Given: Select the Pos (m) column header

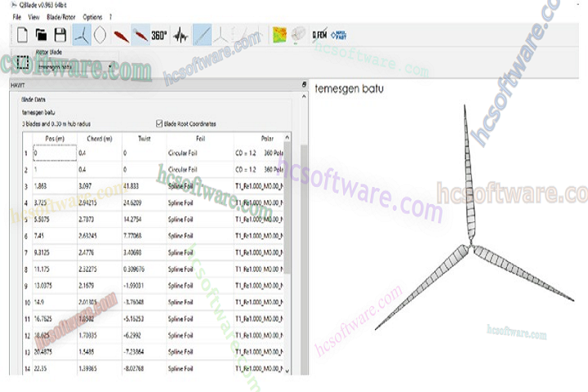Looking at the screenshot, I should pos(55,138).
